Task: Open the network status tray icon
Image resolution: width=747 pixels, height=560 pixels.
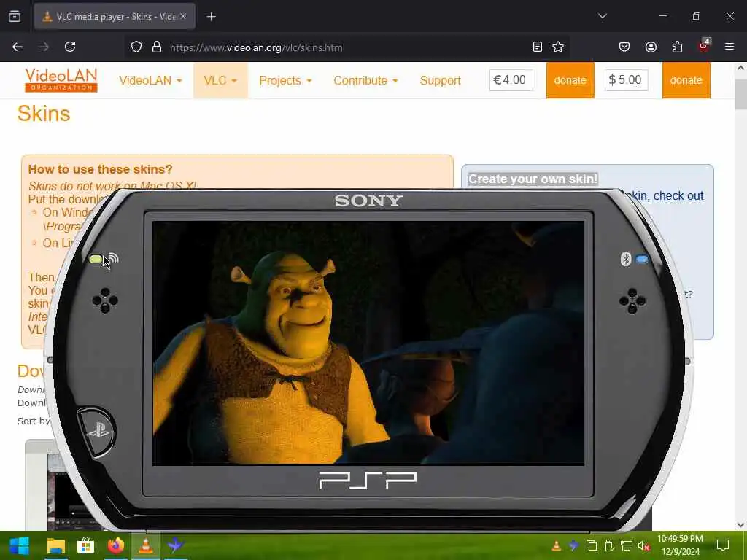Action: click(627, 545)
